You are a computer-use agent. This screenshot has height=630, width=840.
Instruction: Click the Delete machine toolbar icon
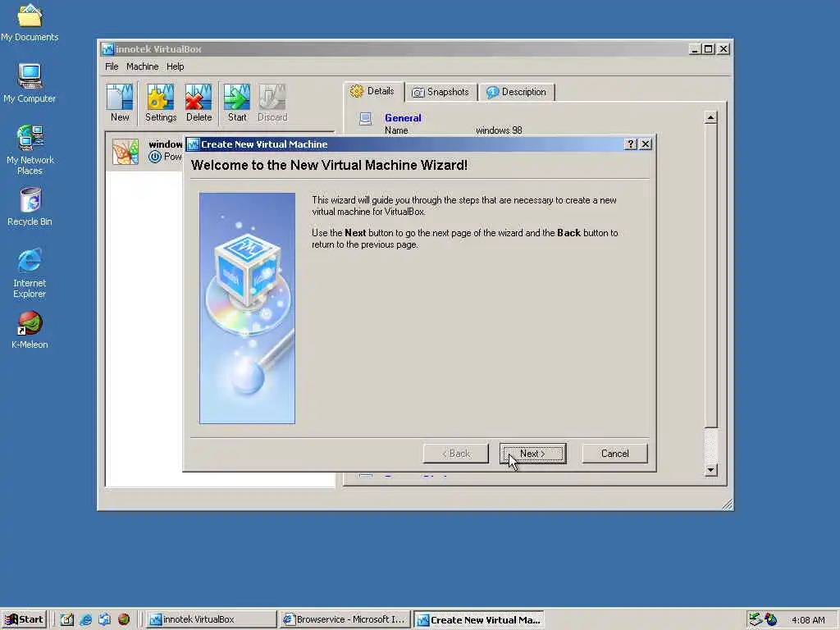tap(199, 103)
